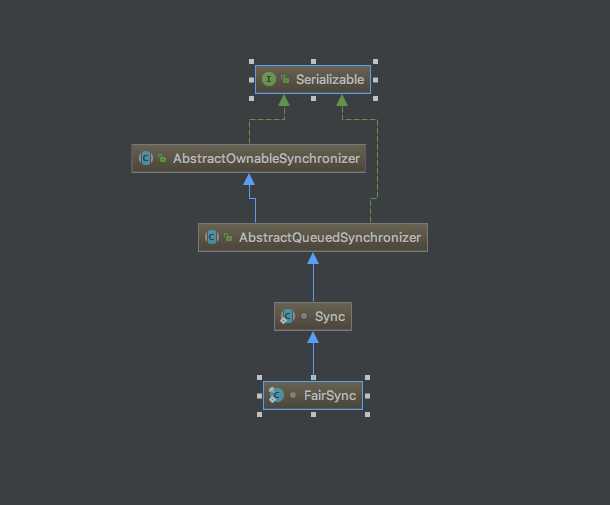Screen dimensions: 610x505
Task: Click the FairSync label text
Action: [330, 396]
